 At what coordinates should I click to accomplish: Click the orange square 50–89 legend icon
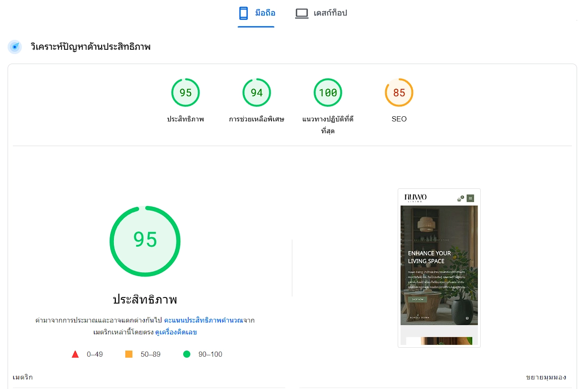click(129, 354)
